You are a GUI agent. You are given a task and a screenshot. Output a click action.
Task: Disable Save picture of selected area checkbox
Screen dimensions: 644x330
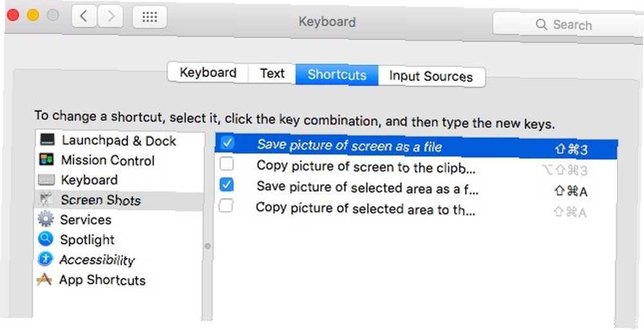click(226, 184)
